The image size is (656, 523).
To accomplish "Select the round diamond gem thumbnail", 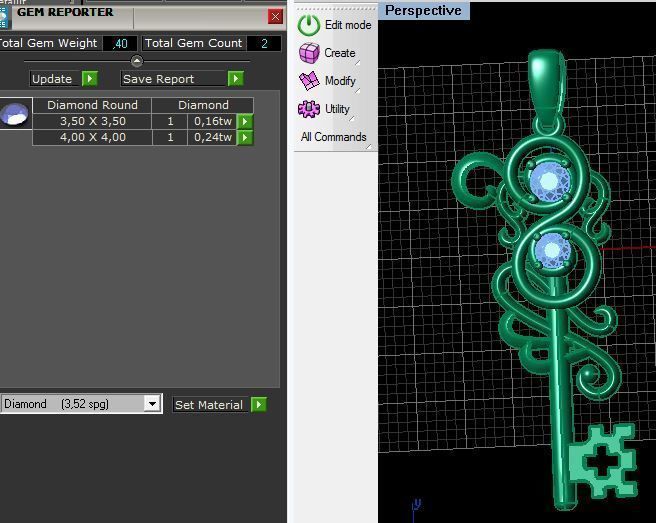I will [x=14, y=116].
